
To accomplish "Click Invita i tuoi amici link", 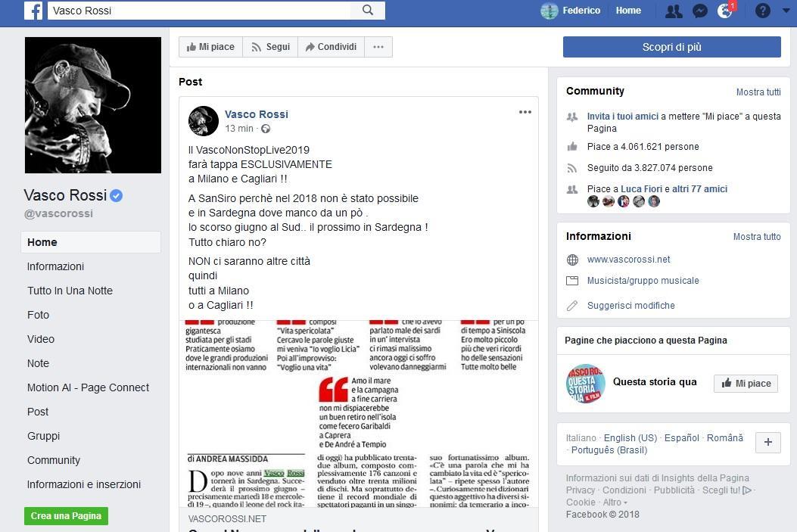I will (x=623, y=117).
